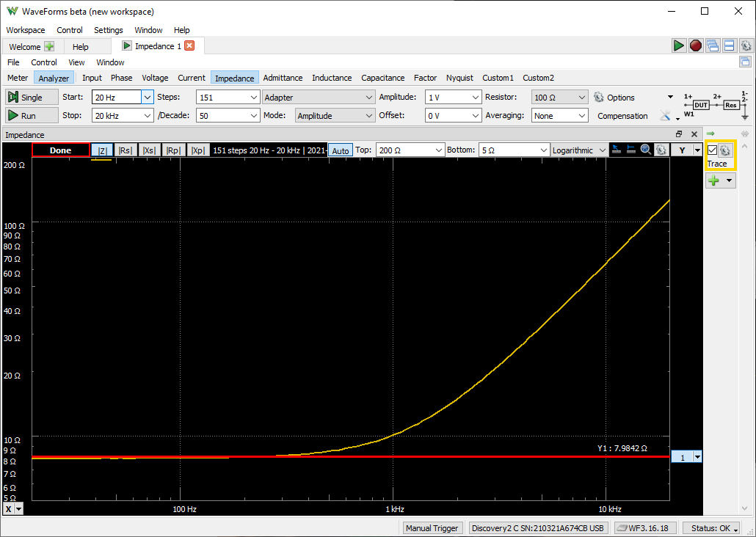The width and height of the screenshot is (756, 537).
Task: Click the tile windows icon
Action: point(729,45)
